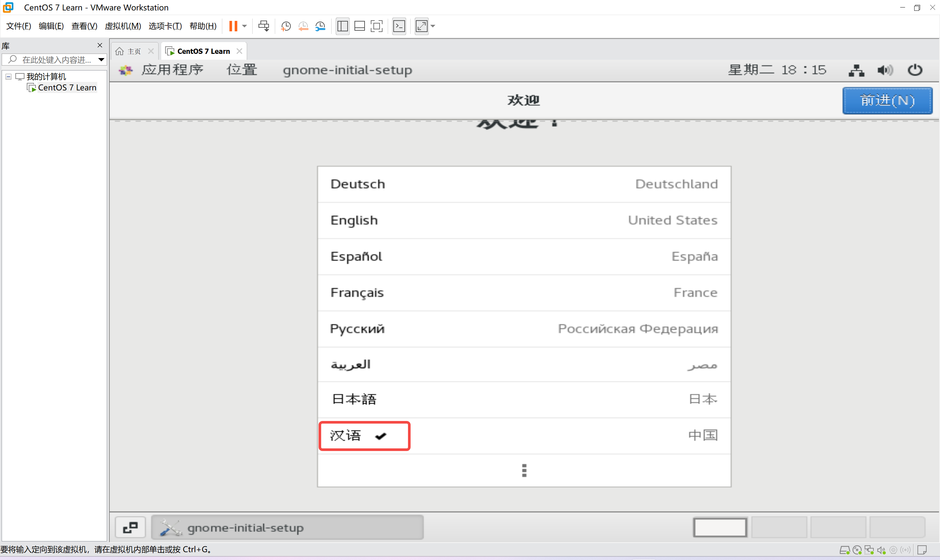Image resolution: width=940 pixels, height=560 pixels.
Task: Open the power options dropdown arrow
Action: [x=244, y=26]
